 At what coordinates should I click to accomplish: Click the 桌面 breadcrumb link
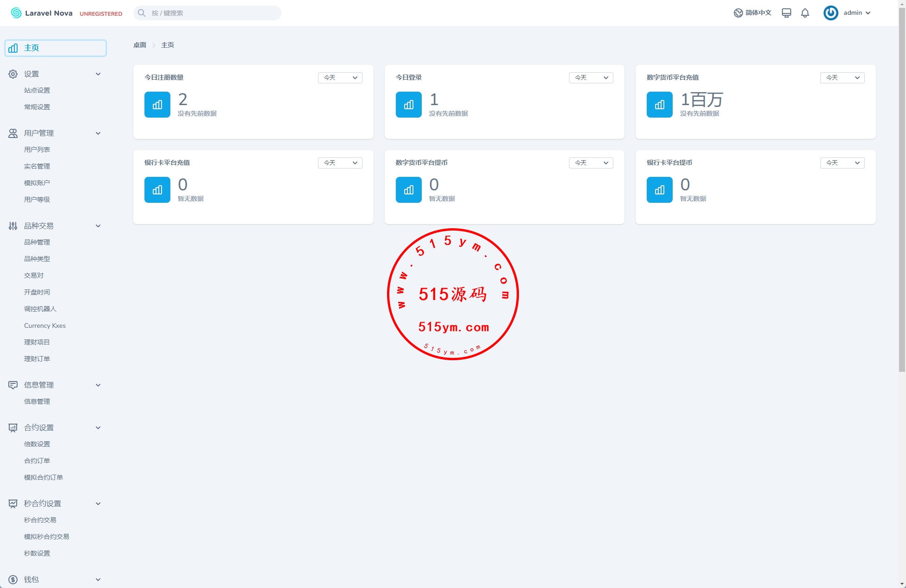coord(140,45)
